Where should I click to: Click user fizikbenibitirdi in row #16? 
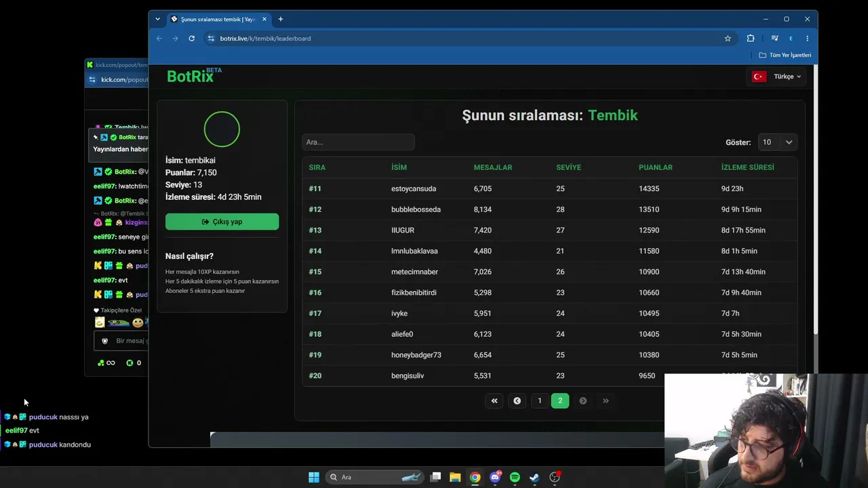414,293
